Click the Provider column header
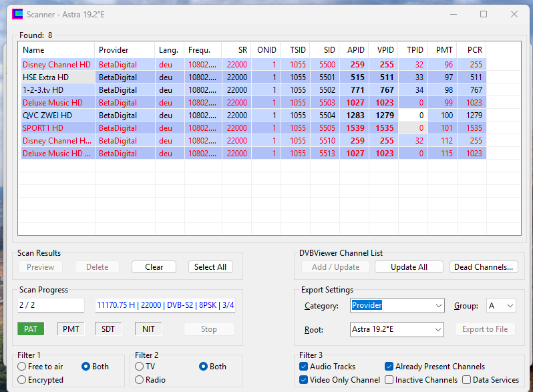533x392 pixels. pyautogui.click(x=125, y=50)
